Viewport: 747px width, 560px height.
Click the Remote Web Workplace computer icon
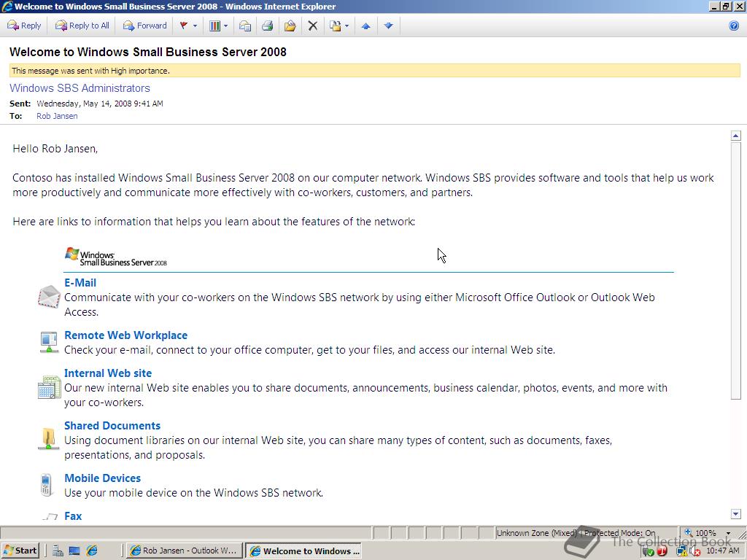tap(49, 342)
